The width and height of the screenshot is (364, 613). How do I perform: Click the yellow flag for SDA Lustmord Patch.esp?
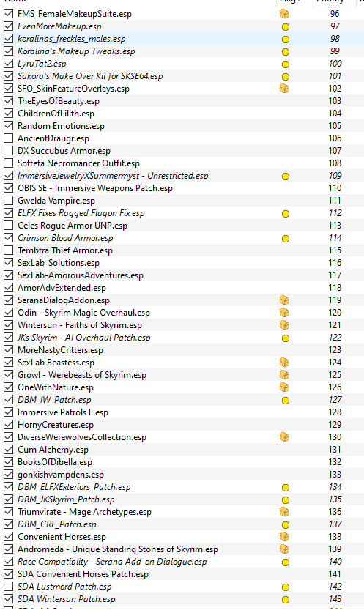(286, 587)
